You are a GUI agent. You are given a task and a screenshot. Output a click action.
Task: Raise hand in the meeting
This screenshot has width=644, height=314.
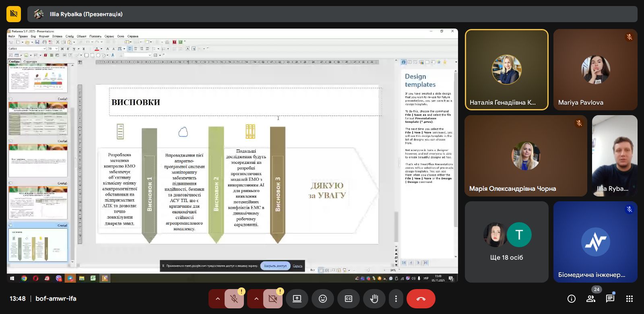[x=374, y=299]
